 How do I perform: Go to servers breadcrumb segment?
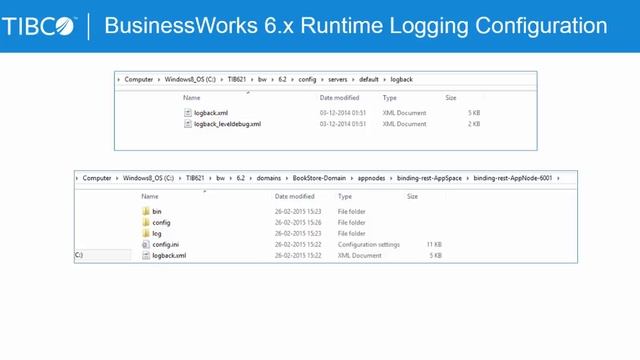[338, 79]
